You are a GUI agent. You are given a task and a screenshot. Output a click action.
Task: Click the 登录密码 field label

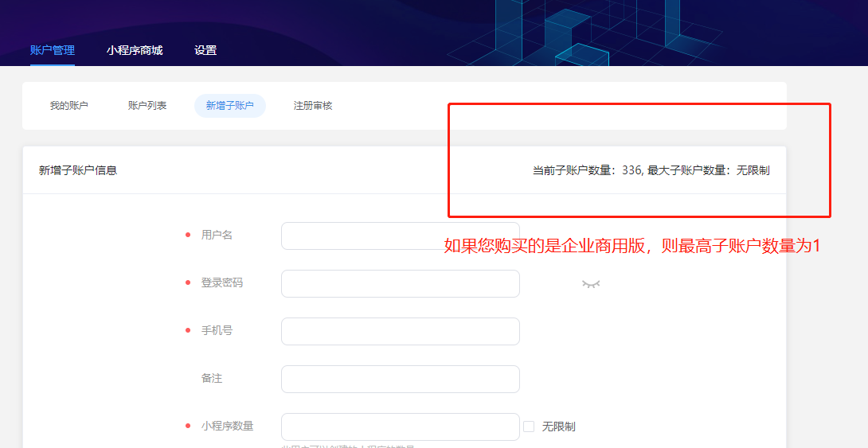[221, 283]
